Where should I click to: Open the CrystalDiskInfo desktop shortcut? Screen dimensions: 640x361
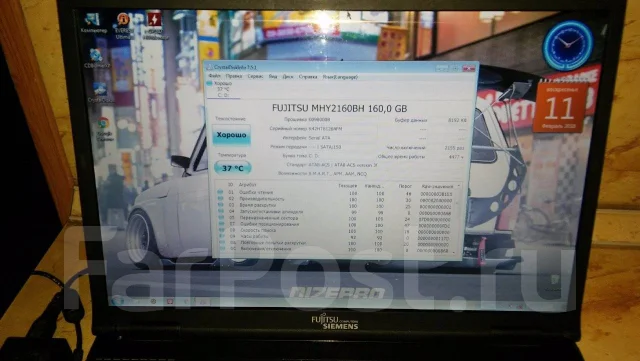tap(100, 92)
